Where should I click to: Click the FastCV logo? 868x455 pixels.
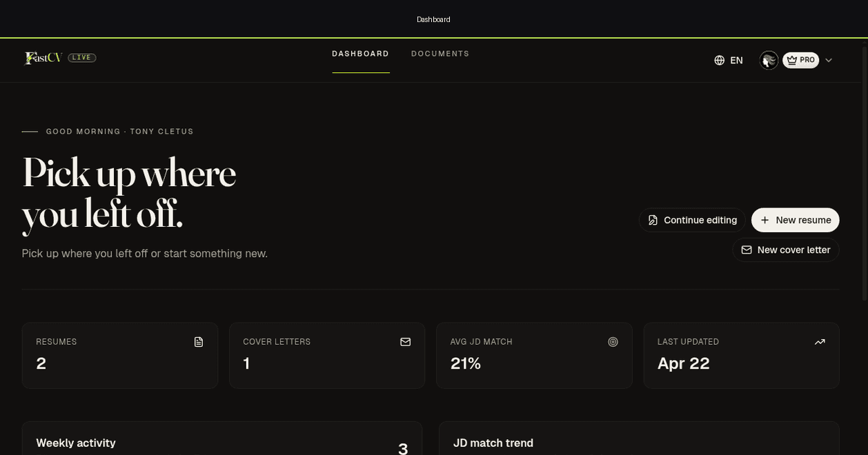point(43,58)
